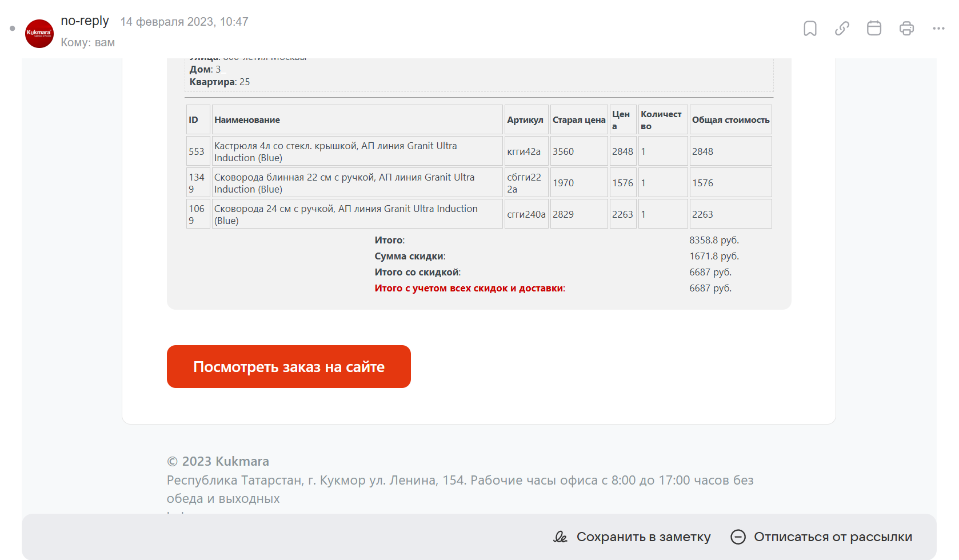Image resolution: width=959 pixels, height=560 pixels.
Task: Click the chain link icon in header
Action: coord(842,29)
